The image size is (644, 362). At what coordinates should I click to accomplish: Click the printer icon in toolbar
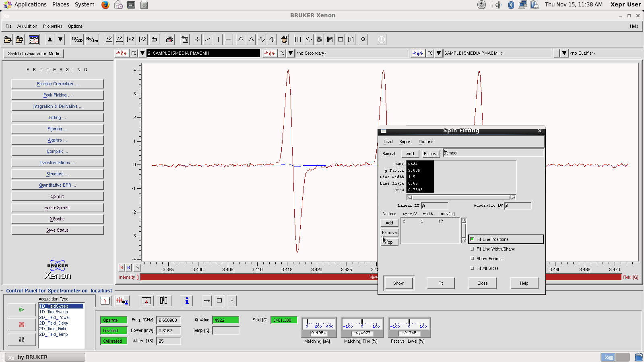pos(169,39)
